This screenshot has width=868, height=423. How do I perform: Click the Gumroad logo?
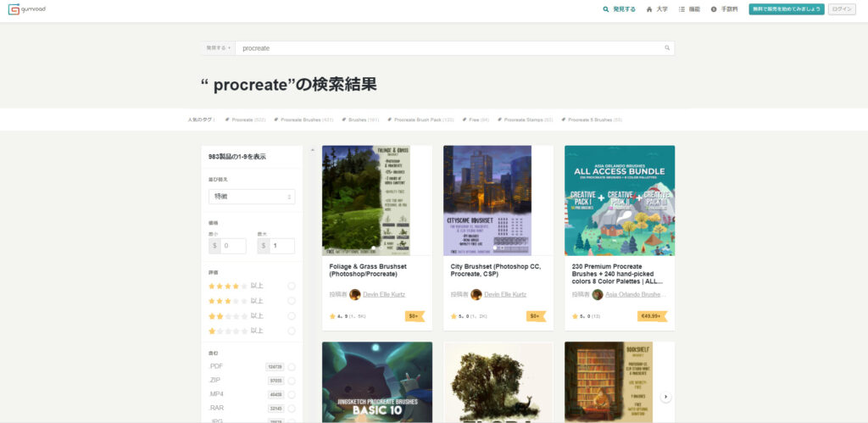[26, 8]
